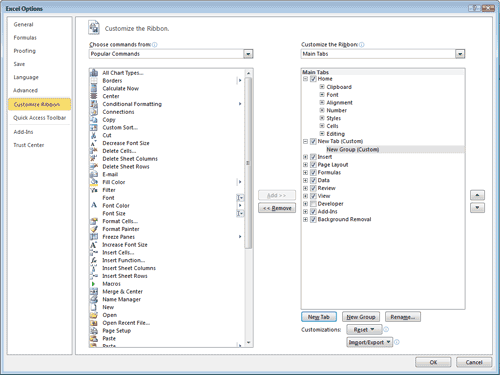This screenshot has width=500, height=375.
Task: Toggle the Background Removal checkbox
Action: [x=313, y=219]
